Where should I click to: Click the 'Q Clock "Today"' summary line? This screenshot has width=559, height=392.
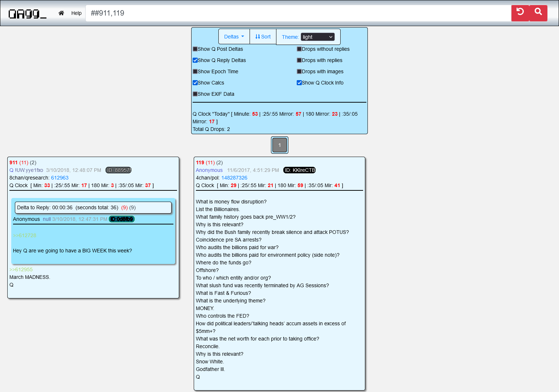click(275, 117)
